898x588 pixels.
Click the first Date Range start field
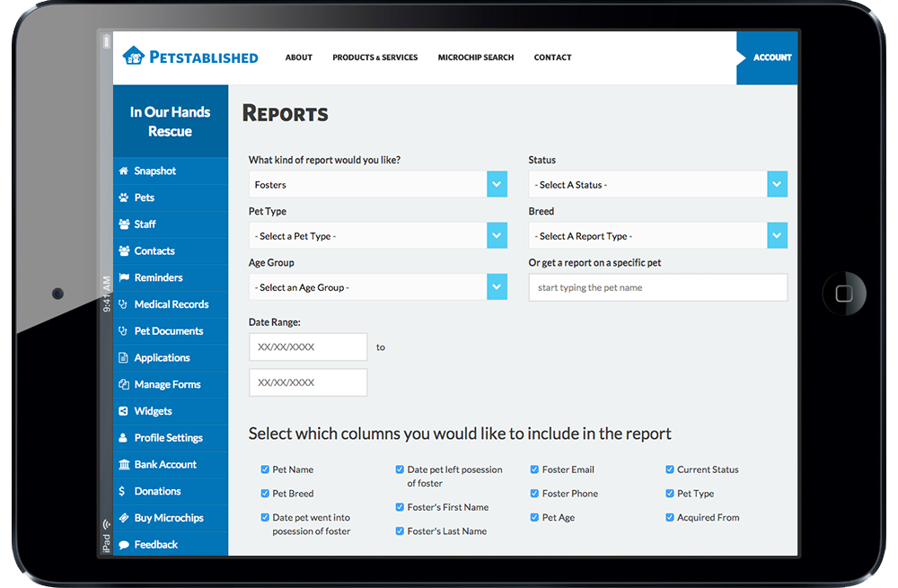[308, 347]
